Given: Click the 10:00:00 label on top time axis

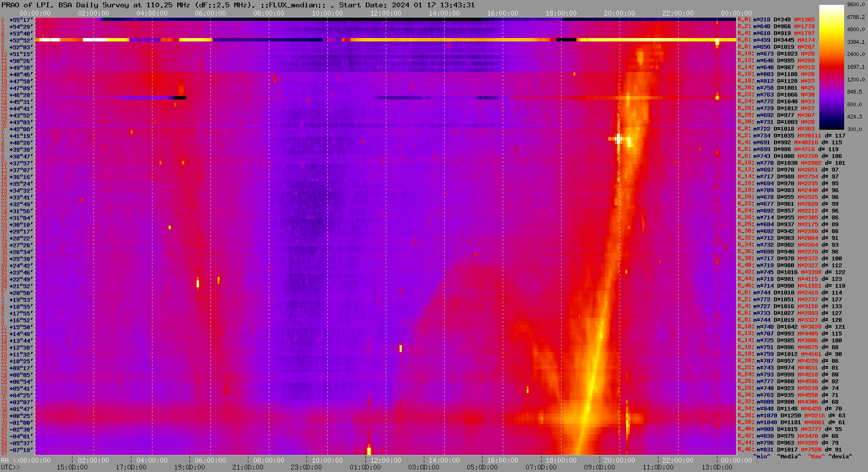Looking at the screenshot, I should pos(327,14).
